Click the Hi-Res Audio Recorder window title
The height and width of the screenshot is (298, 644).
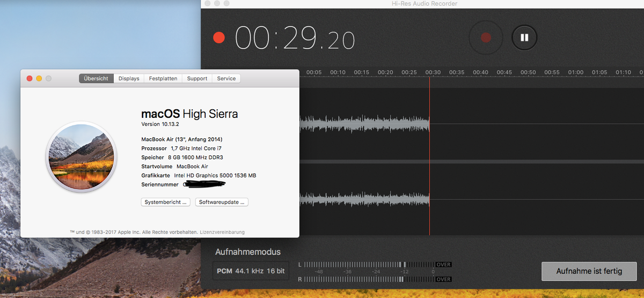(425, 4)
